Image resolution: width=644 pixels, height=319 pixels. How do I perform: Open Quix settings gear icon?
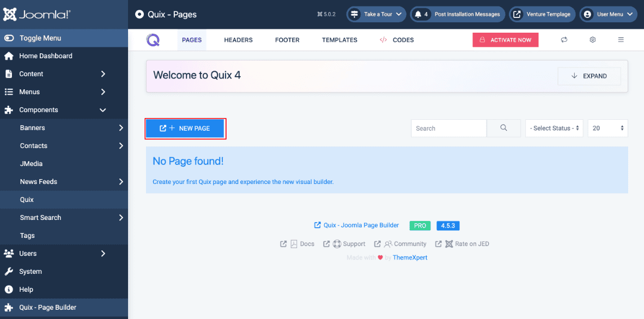pyautogui.click(x=593, y=40)
